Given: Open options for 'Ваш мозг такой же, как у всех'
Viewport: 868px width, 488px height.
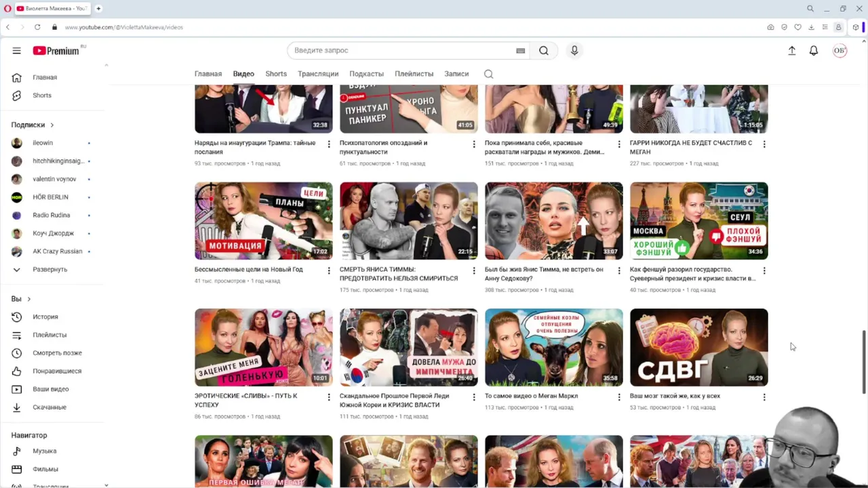Looking at the screenshot, I should coord(764,397).
